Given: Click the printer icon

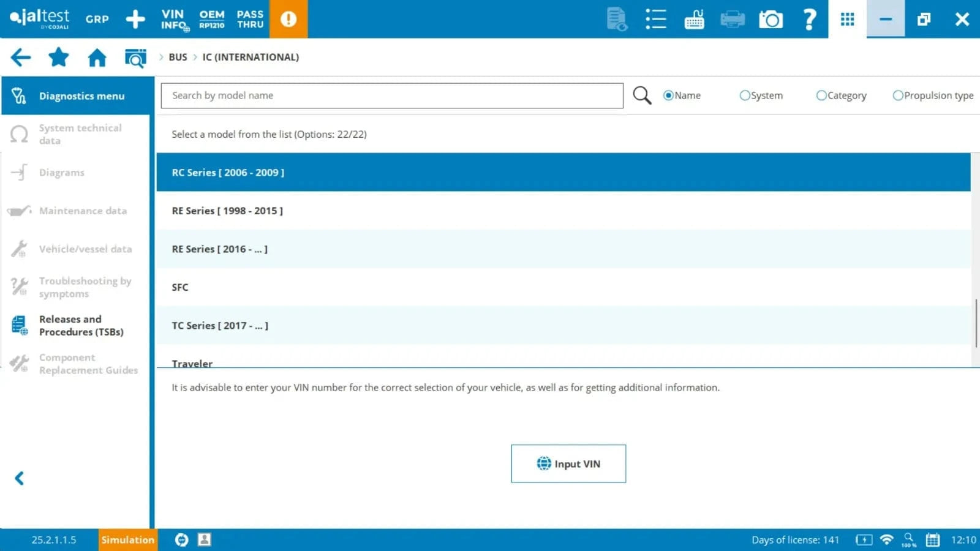Looking at the screenshot, I should pyautogui.click(x=732, y=20).
